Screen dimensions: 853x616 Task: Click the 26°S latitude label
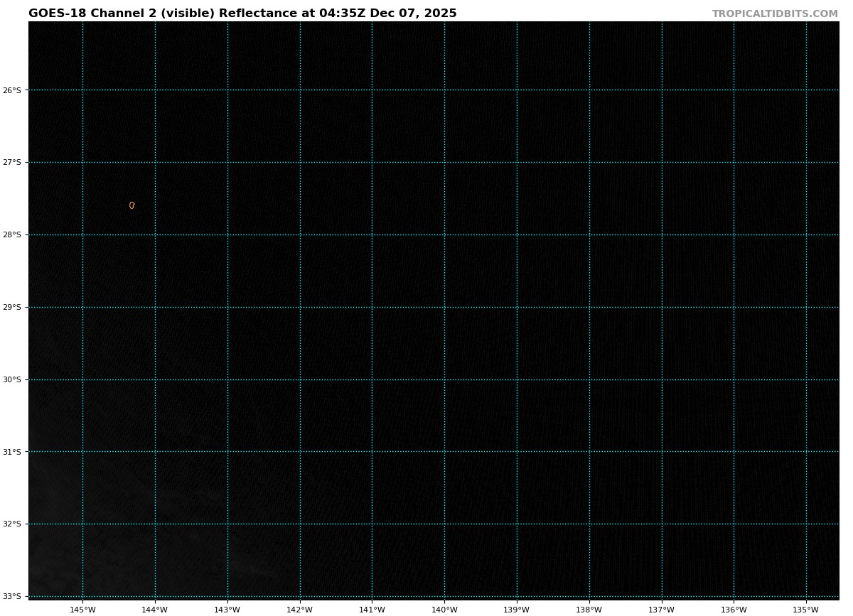12,90
